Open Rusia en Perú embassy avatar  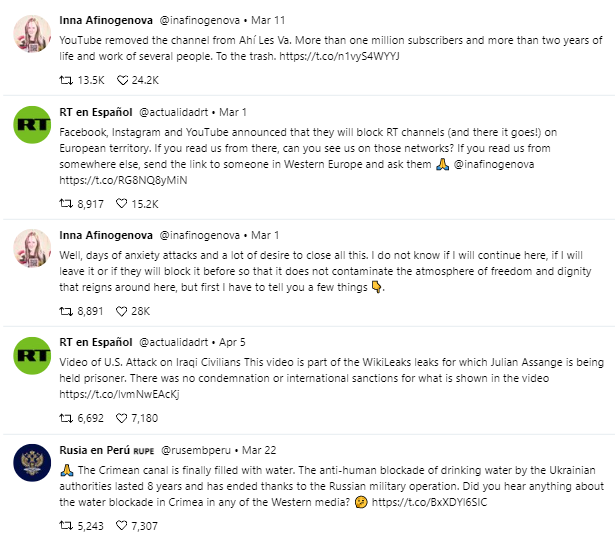(32, 463)
